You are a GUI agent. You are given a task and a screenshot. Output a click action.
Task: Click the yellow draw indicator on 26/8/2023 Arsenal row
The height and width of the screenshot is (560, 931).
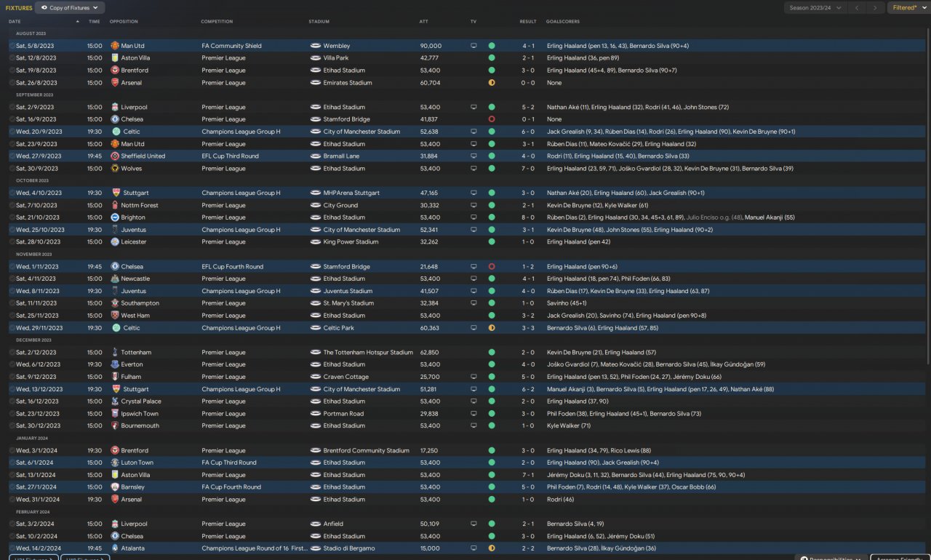pyautogui.click(x=492, y=83)
